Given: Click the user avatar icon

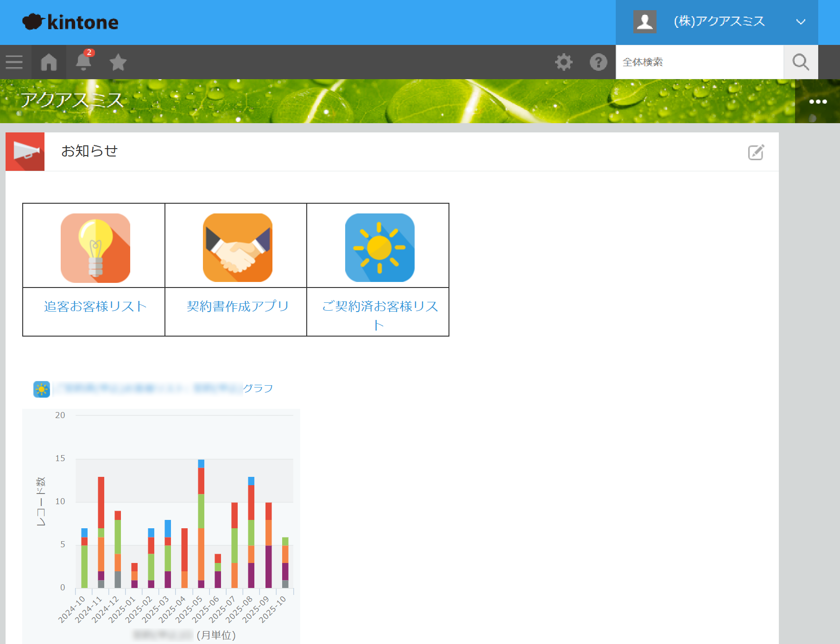Looking at the screenshot, I should click(x=644, y=22).
